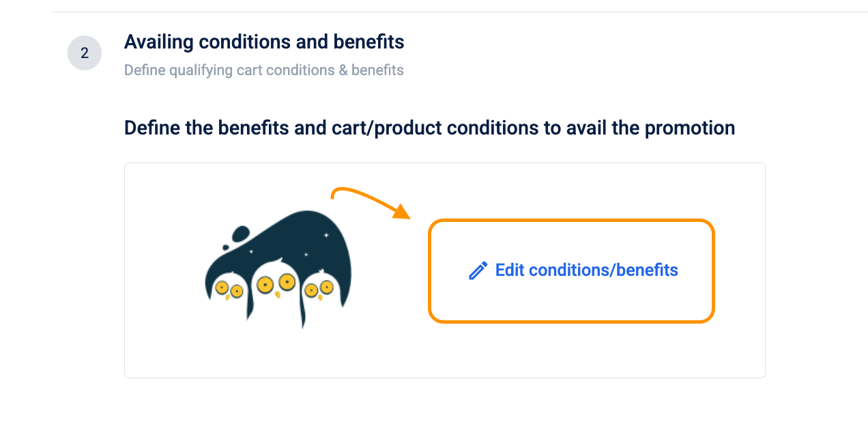Click the Define the benefits section heading
The width and height of the screenshot is (868, 422).
point(429,128)
